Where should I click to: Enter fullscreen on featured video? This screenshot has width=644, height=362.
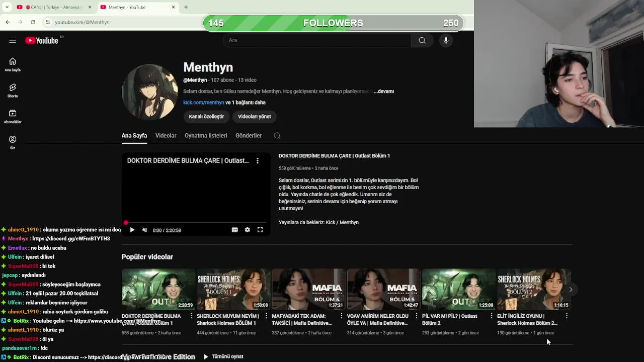(260, 230)
